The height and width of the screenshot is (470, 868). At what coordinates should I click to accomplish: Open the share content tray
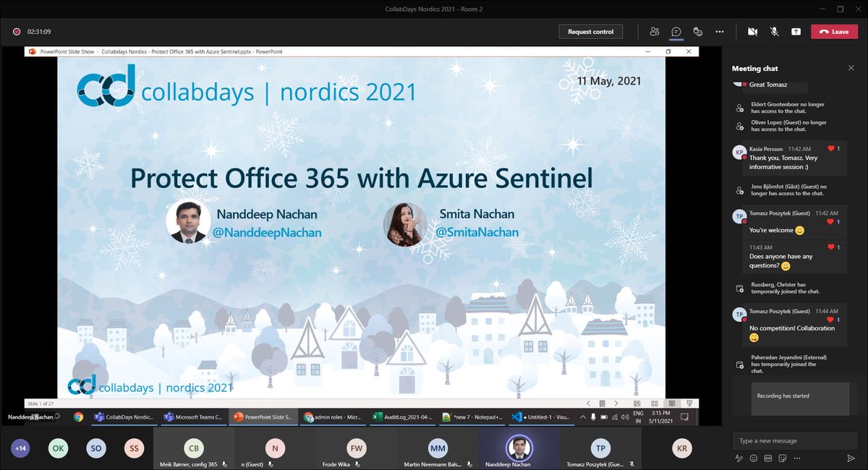click(796, 32)
